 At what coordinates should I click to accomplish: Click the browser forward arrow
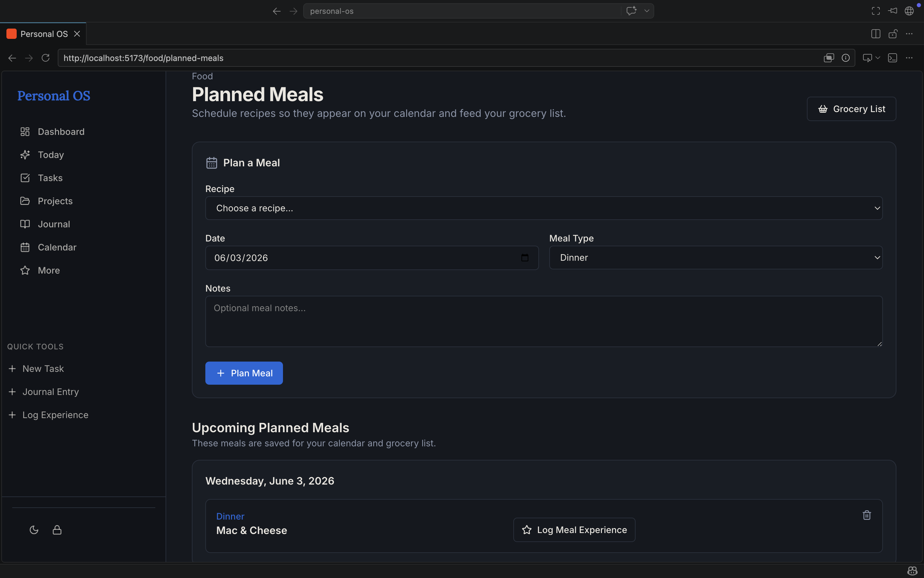coord(29,58)
